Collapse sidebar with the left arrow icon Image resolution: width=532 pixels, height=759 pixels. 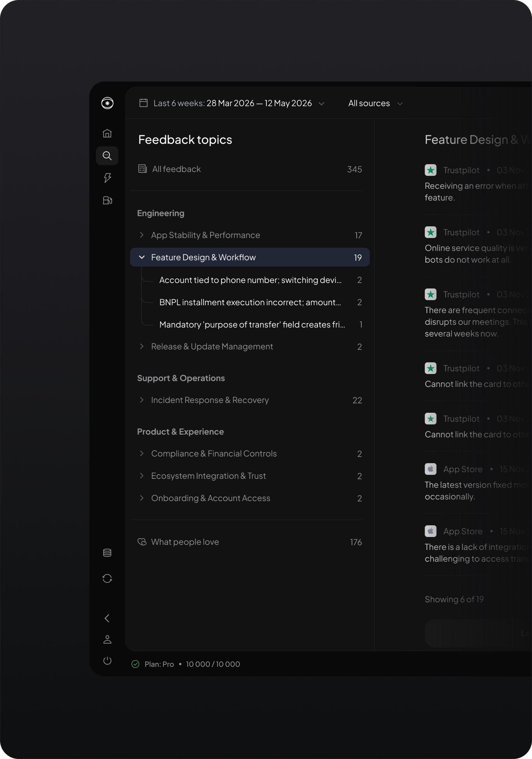107,618
